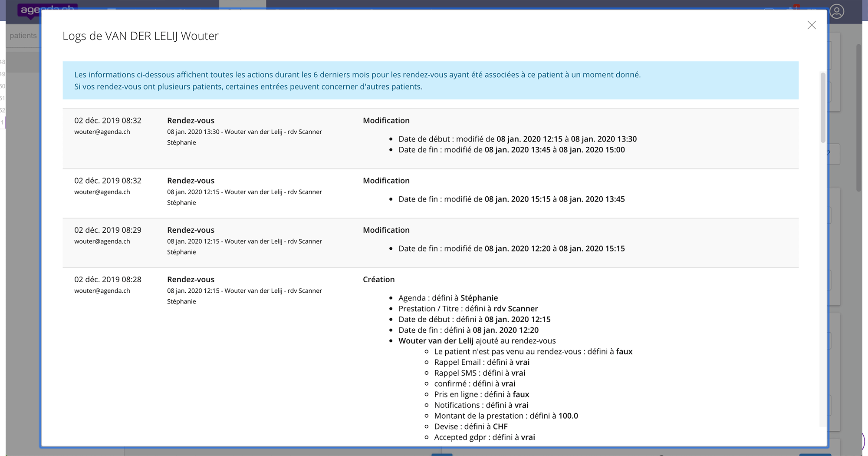Select the 08:28 creation log timestamp
This screenshot has width=868, height=456.
pyautogui.click(x=108, y=280)
